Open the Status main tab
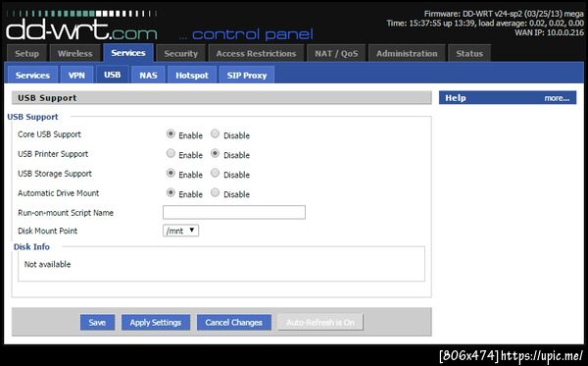This screenshot has width=588, height=366. pos(469,53)
